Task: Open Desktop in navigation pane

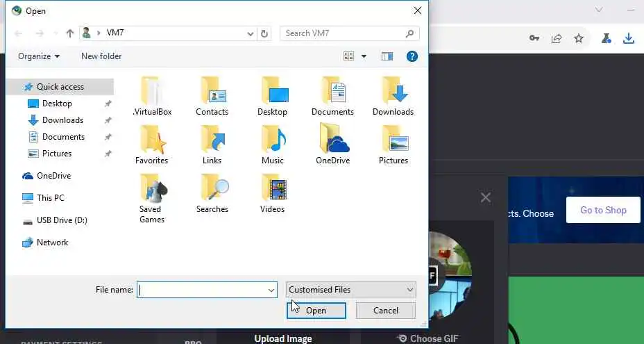Action: 57,104
